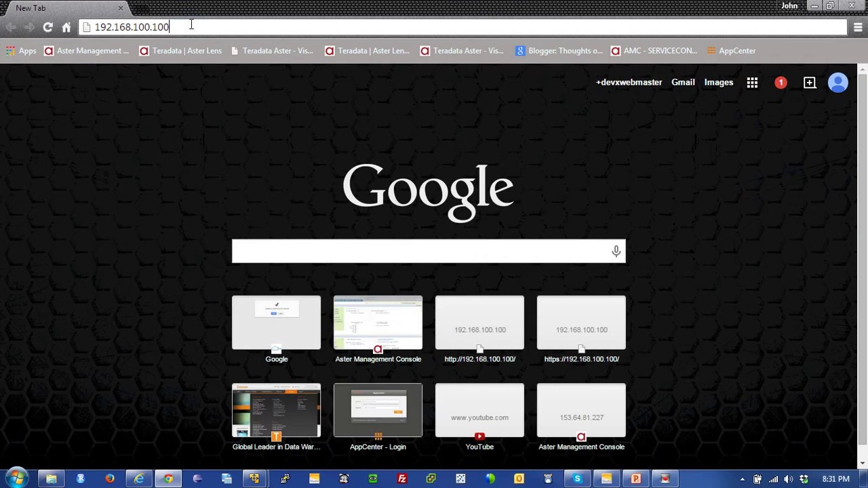868x488 pixels.
Task: Open Eclipse from the taskbar
Action: 197,479
